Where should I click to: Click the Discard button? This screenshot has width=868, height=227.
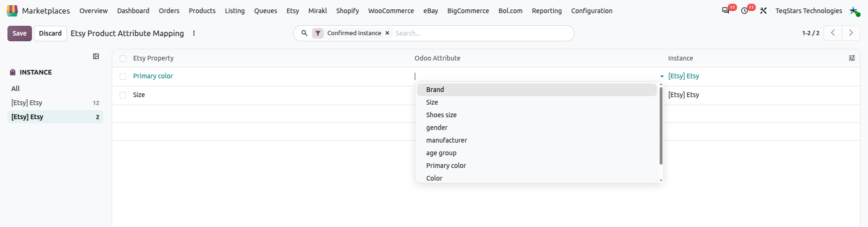tap(50, 33)
